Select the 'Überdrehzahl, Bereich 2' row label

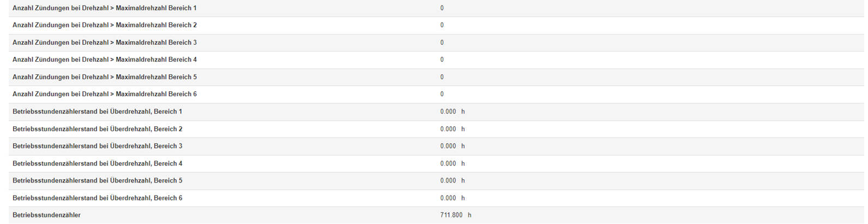click(x=97, y=129)
